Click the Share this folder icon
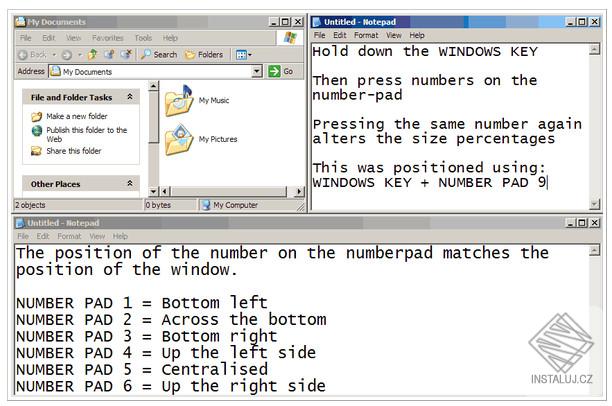The image size is (612, 406). 37,151
